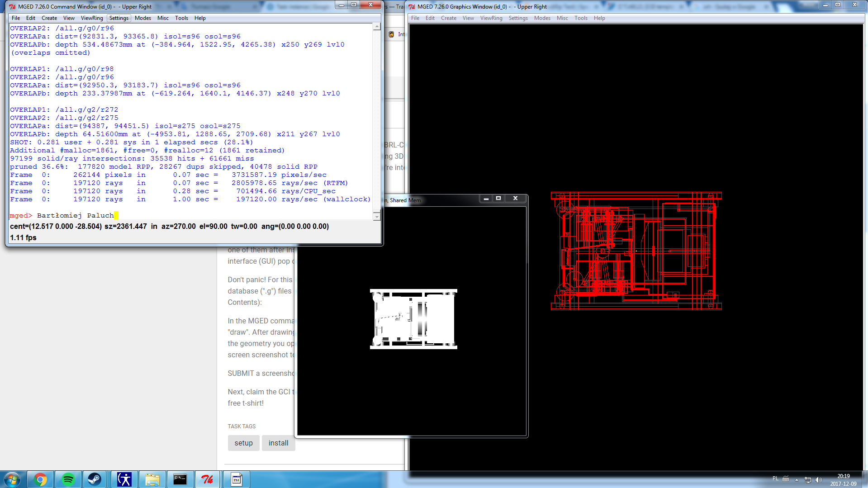Click the 'SHOT: 0.281 user' output line

131,142
